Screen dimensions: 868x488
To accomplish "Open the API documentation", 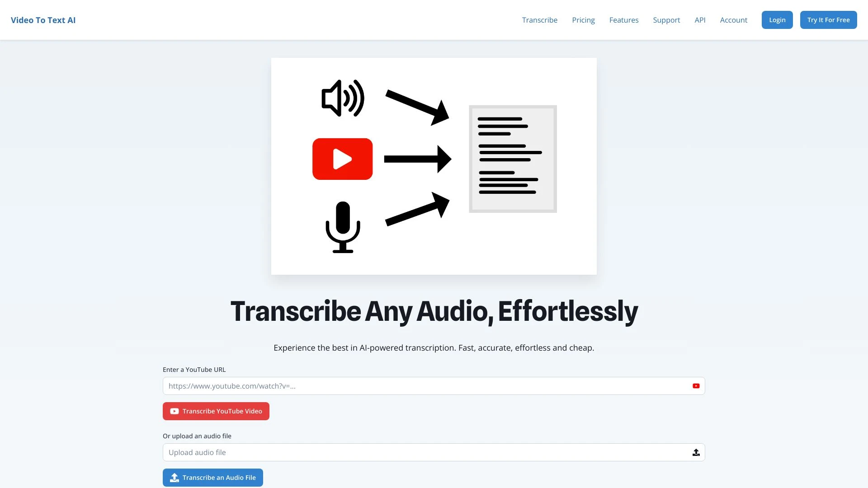I will [699, 20].
